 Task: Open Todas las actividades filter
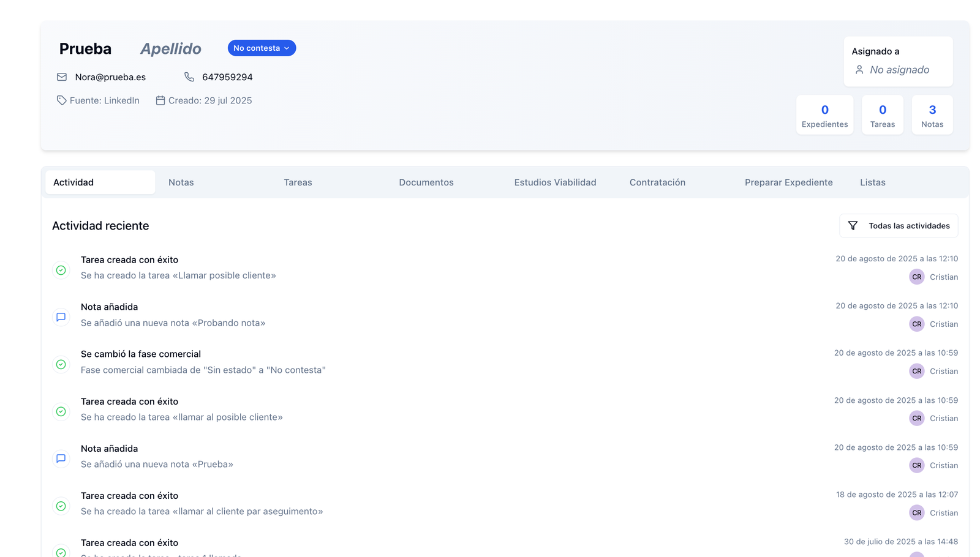[899, 226]
